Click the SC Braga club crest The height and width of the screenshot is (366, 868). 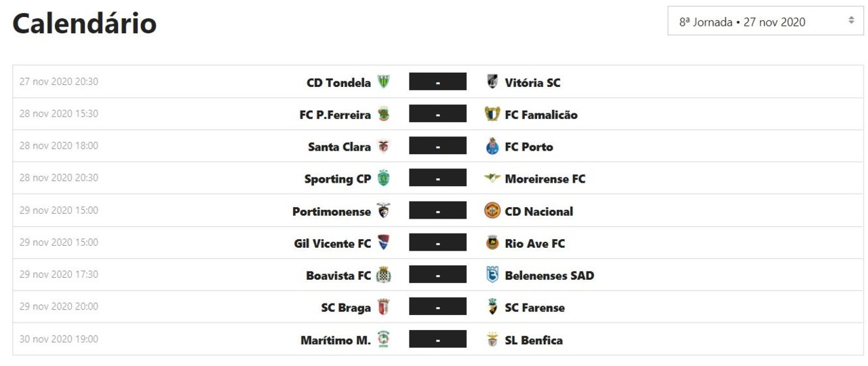tap(384, 307)
